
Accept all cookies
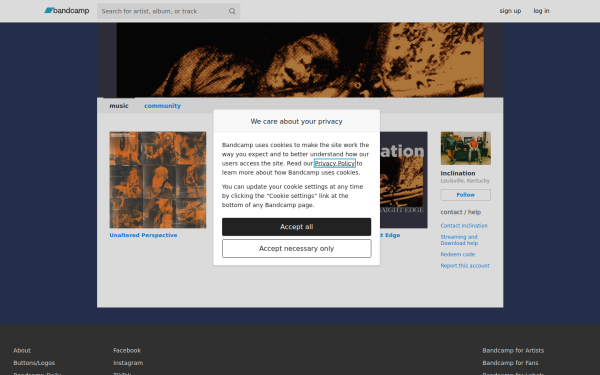pyautogui.click(x=297, y=227)
